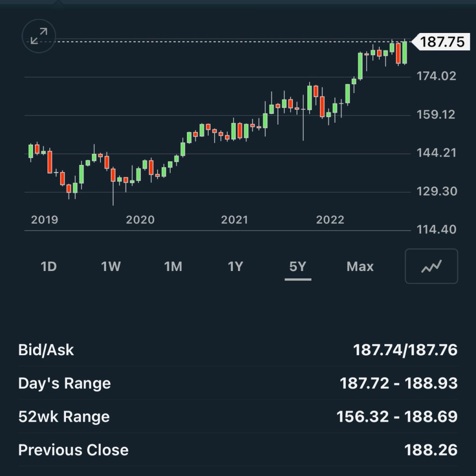Tap the current price tag 187.75
The height and width of the screenshot is (476, 476).
441,42
